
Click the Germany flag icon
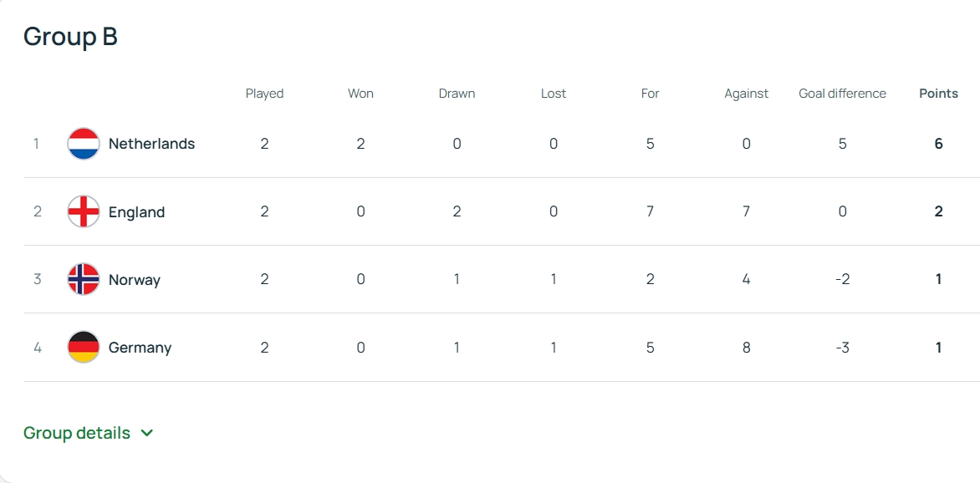point(83,348)
